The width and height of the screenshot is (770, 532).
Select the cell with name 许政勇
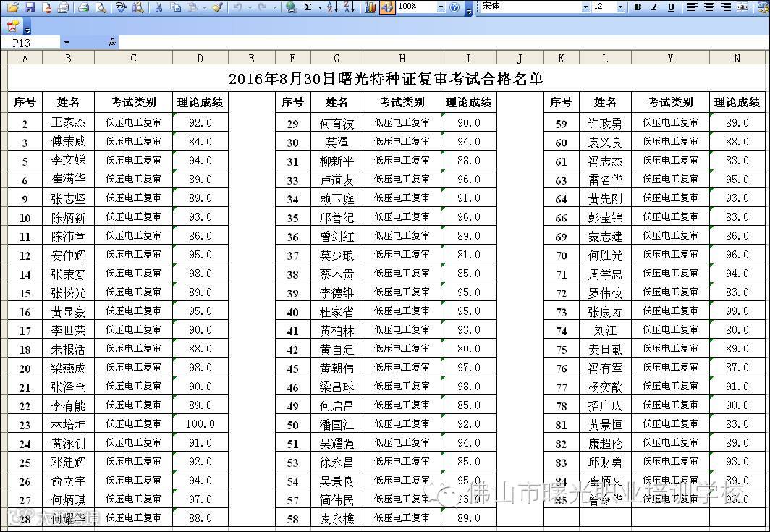pos(605,122)
